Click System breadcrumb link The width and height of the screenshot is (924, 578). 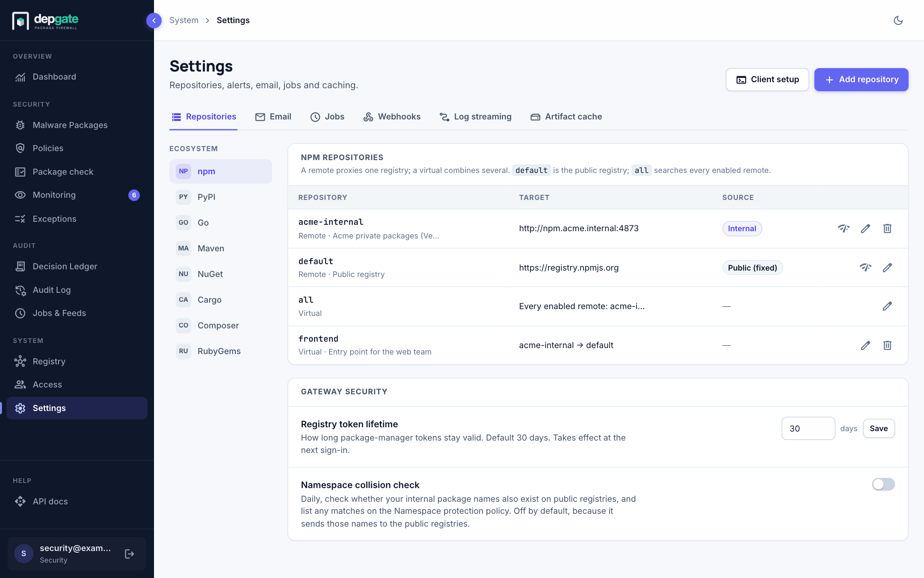[x=184, y=20]
